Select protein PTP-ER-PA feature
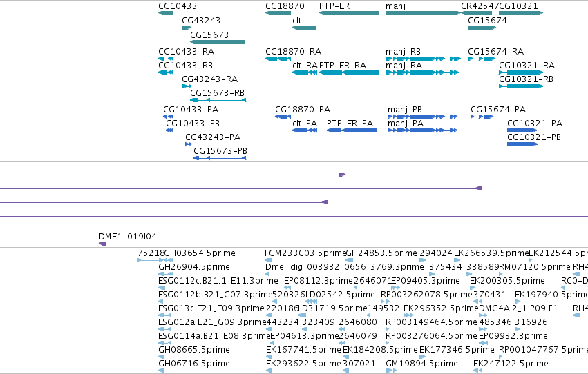The height and width of the screenshot is (374, 588). pyautogui.click(x=352, y=130)
